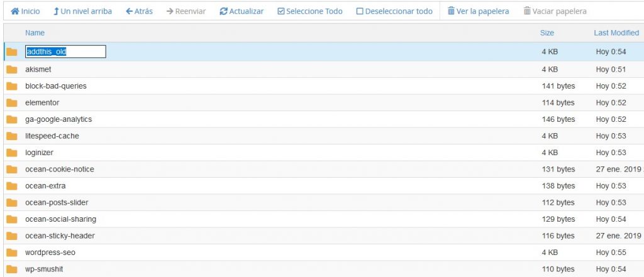The width and height of the screenshot is (644, 277).
Task: Select the litespeed-cache folder icon
Action: [12, 136]
